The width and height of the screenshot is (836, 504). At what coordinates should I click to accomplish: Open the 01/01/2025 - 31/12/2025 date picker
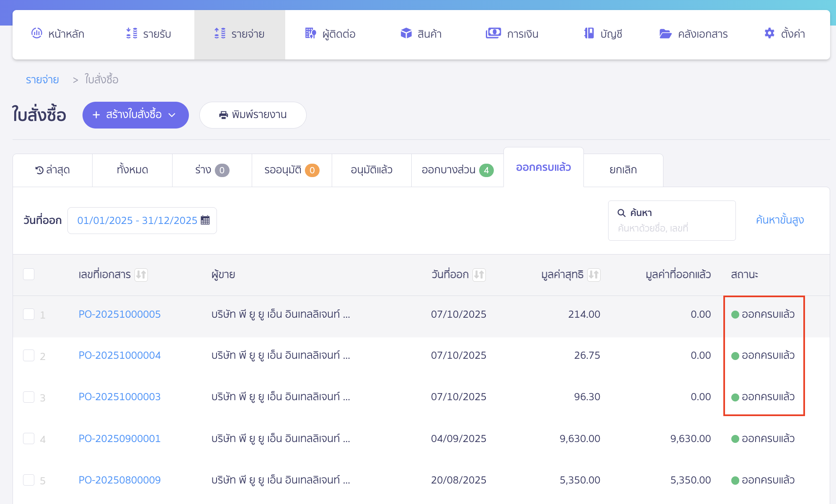click(137, 220)
